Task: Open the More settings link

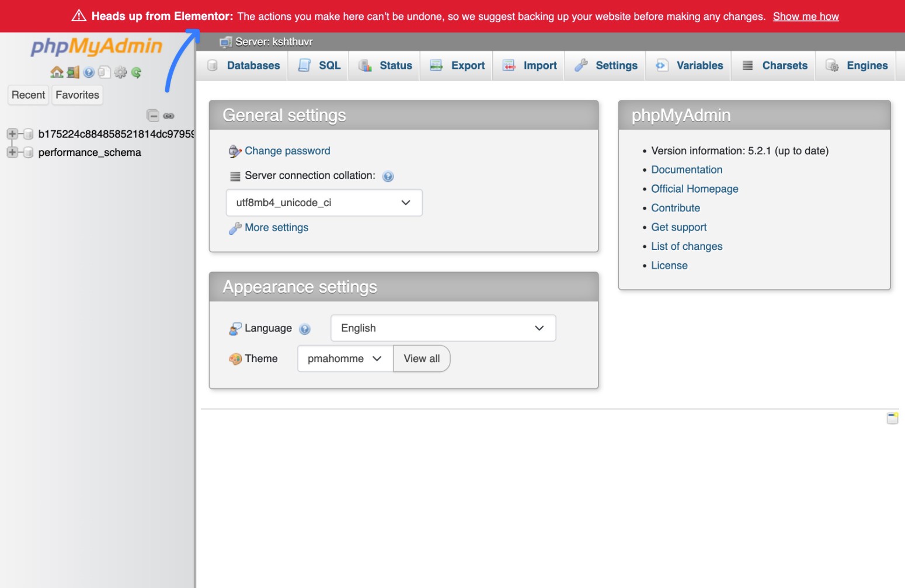Action: pyautogui.click(x=277, y=228)
